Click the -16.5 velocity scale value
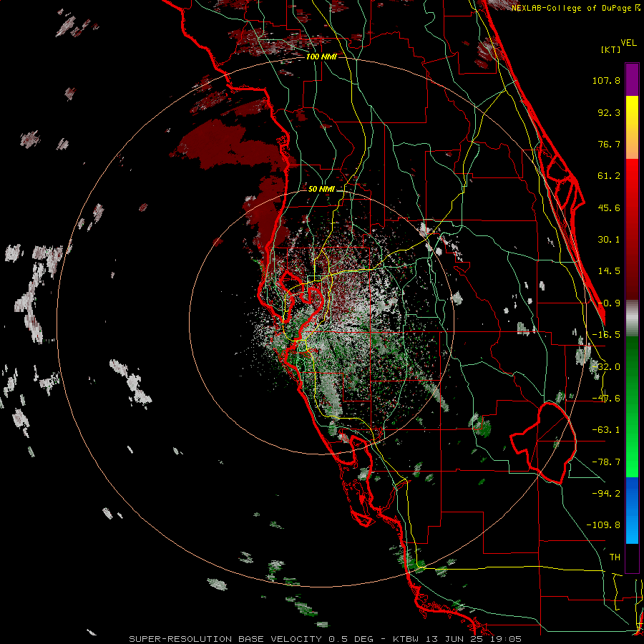 [606, 335]
